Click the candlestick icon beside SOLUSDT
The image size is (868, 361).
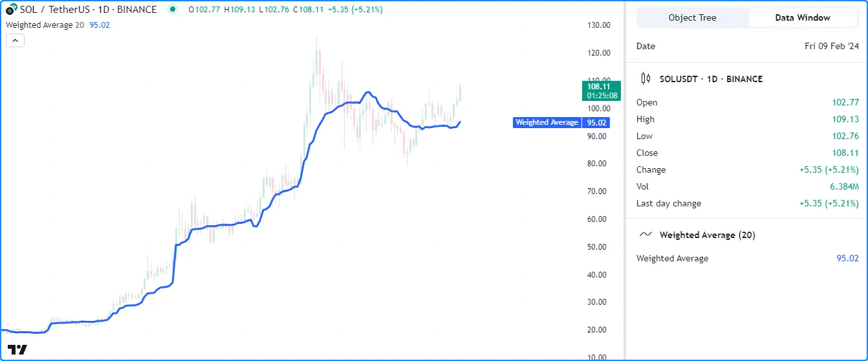(x=645, y=79)
